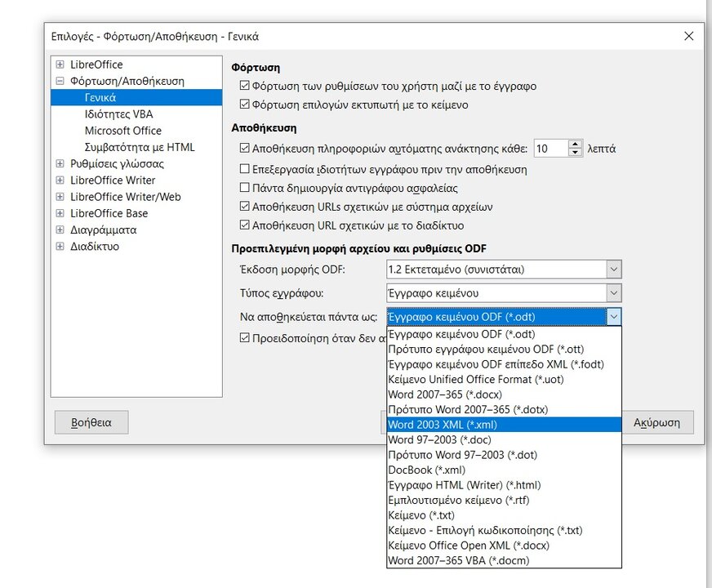Screen dimensions: 712x588
Task: Toggle the Προειδοποίηση warning checkbox
Action: (244, 338)
